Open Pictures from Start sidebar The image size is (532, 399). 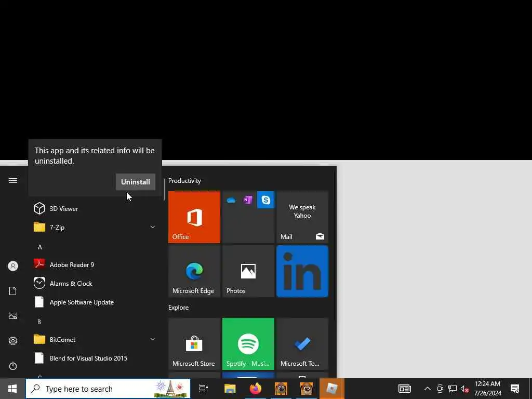13,316
